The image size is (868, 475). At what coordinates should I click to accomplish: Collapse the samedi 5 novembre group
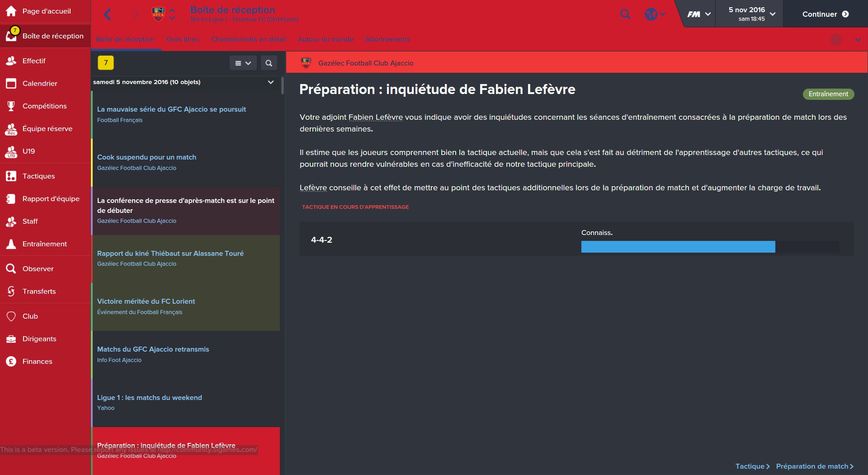(x=271, y=82)
